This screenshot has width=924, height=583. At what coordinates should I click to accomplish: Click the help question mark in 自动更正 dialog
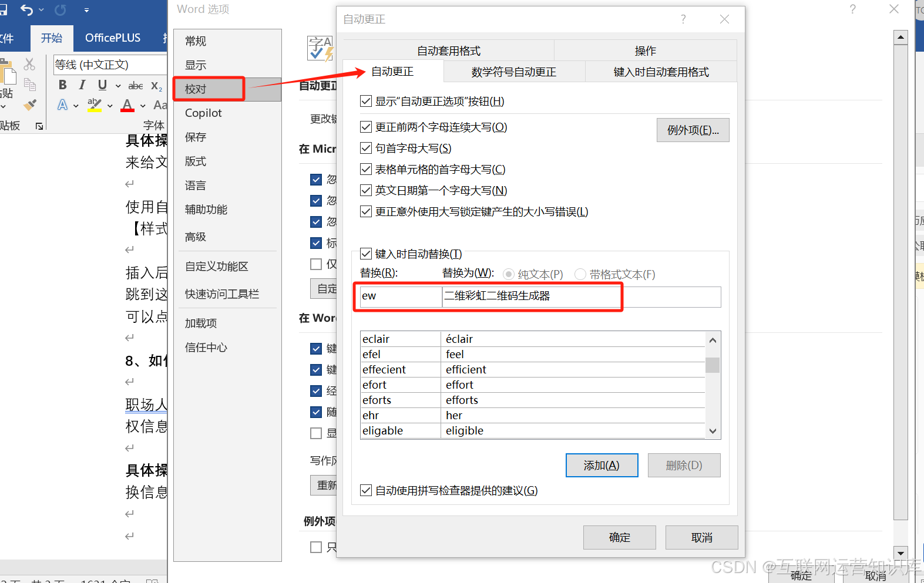coord(683,19)
